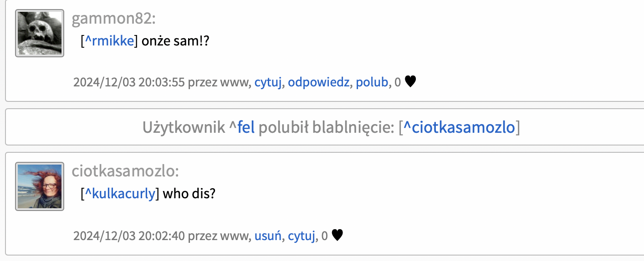Image resolution: width=644 pixels, height=261 pixels.
Task: Open ciotkasamozlo's red-haired avatar photo
Action: click(40, 186)
